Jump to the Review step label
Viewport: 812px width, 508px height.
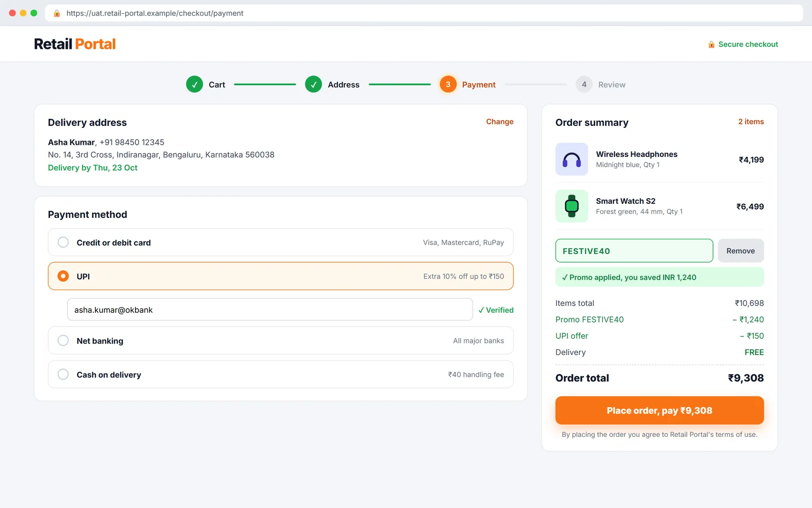click(x=612, y=85)
